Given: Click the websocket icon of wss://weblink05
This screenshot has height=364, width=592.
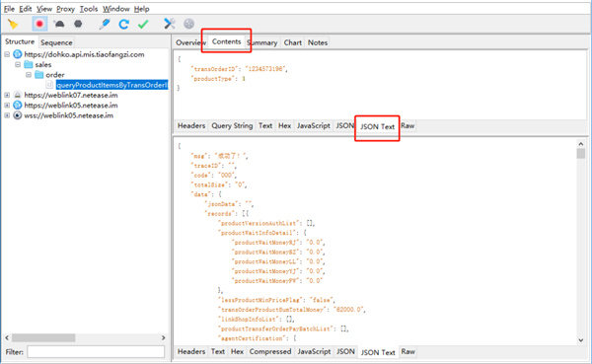Looking at the screenshot, I should pos(18,115).
